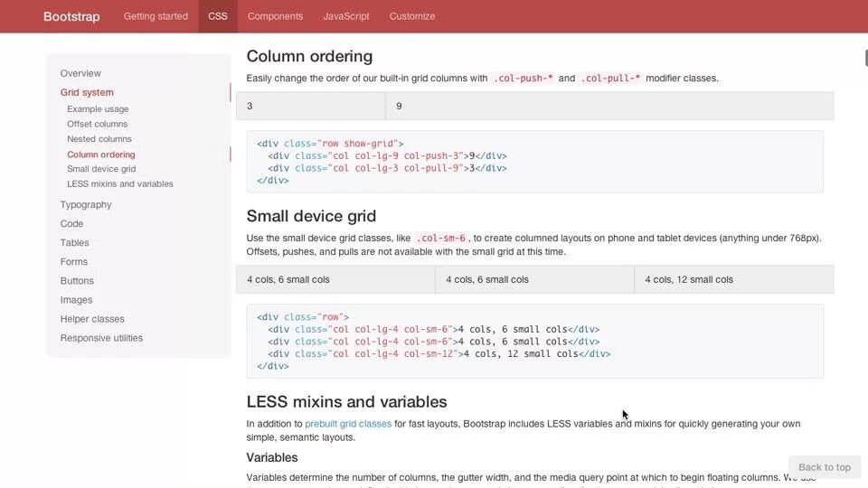The height and width of the screenshot is (488, 868).
Task: Click the Variables subheading
Action: pos(272,457)
